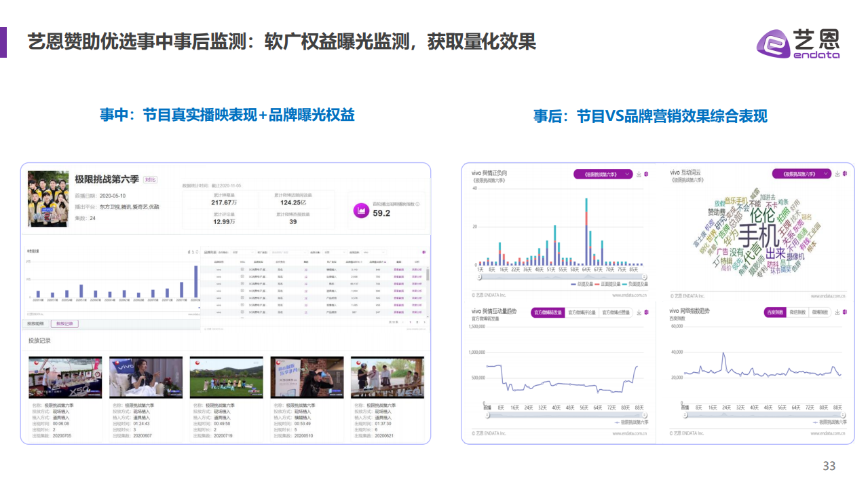Screen dimensions: 868x489
Task: Click the 12.99万 累计评论量 value
Action: (x=223, y=221)
